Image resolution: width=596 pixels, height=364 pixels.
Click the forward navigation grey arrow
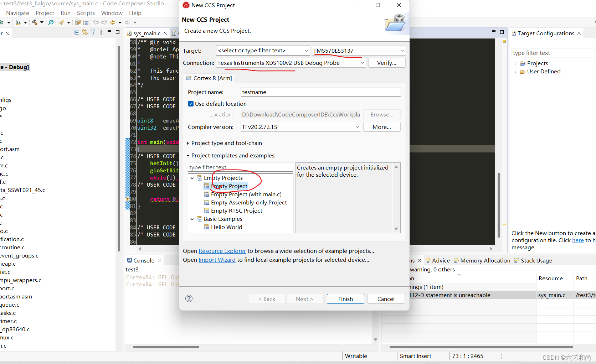point(127,22)
